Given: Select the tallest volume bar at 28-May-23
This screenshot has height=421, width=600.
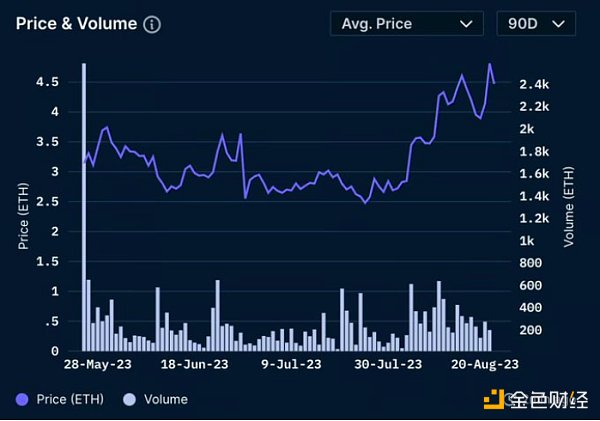Looking at the screenshot, I should pyautogui.click(x=84, y=200).
